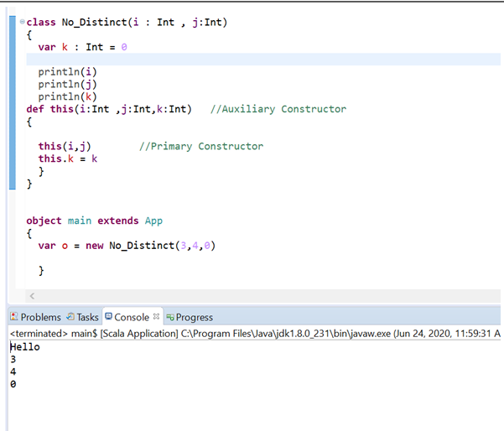504x431 pixels.
Task: Click the "var k : Int = 0" declaration
Action: (83, 47)
